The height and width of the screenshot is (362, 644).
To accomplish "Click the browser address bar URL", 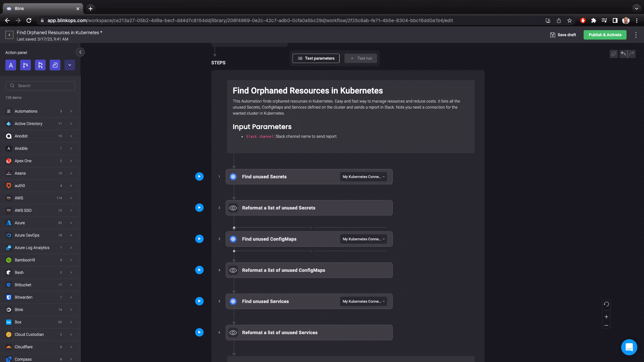I will coord(250,20).
